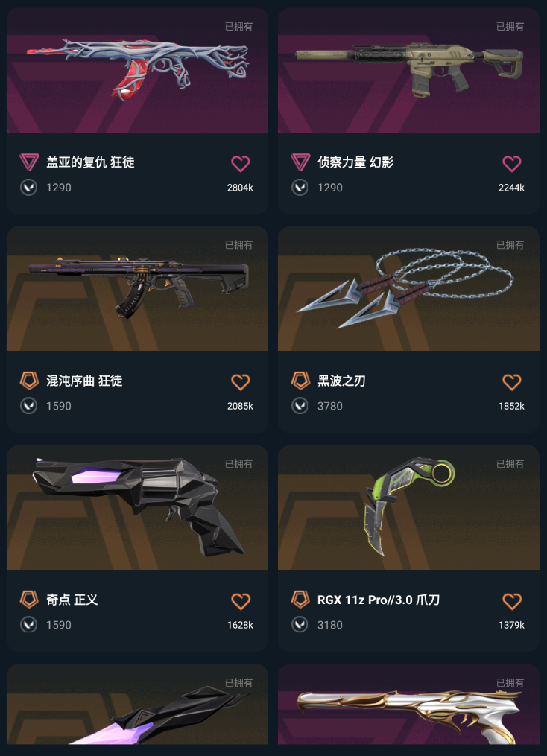Click the 已拥有 label on the RGX karambit card
This screenshot has height=756, width=547.
click(x=510, y=464)
